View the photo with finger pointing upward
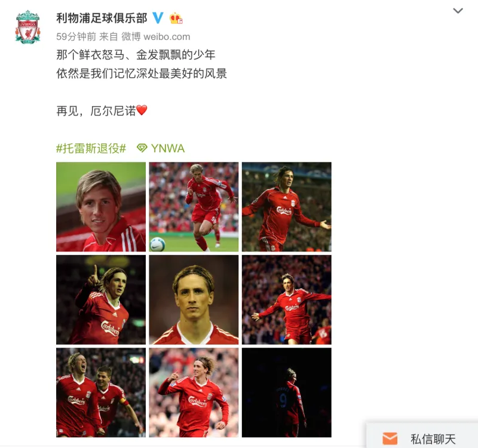Screen dimensions: 478x448 101,300
